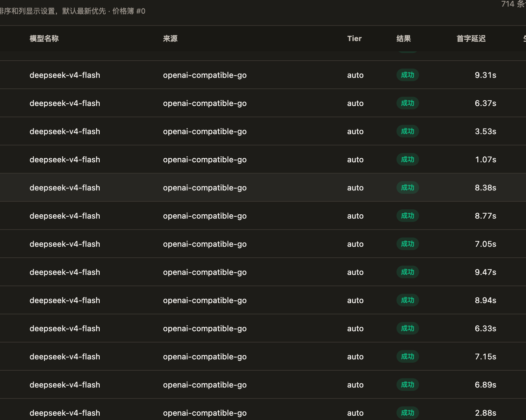Select deepseek-v4-flash in the 6.89s row
This screenshot has height=420, width=526.
point(65,385)
